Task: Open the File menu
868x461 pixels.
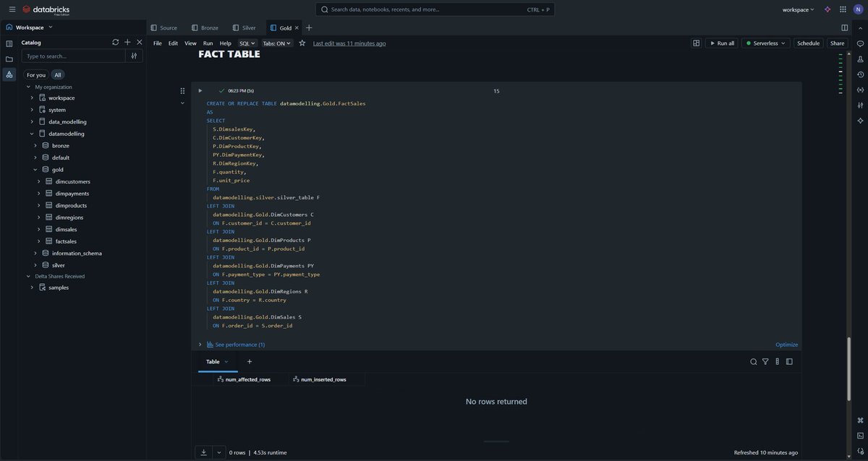Action: click(158, 43)
